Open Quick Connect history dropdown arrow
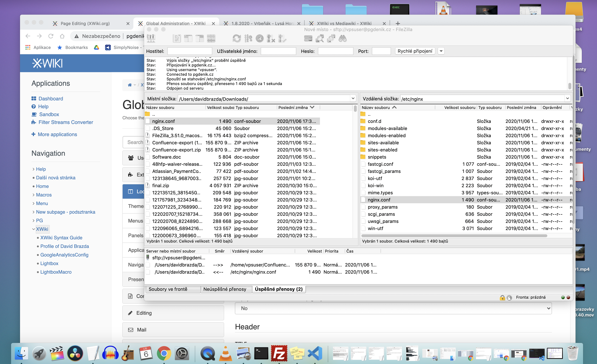 [x=441, y=51]
